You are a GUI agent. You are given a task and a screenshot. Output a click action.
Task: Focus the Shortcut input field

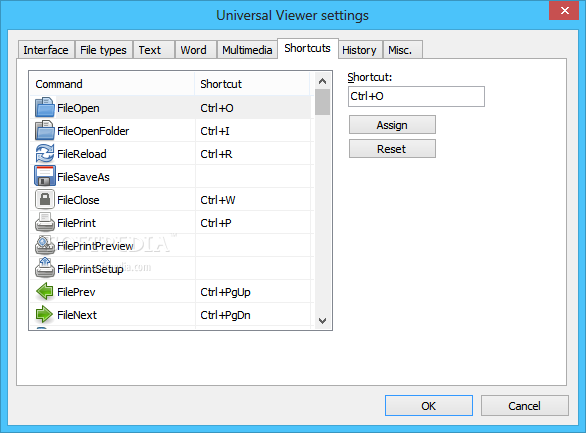click(416, 96)
